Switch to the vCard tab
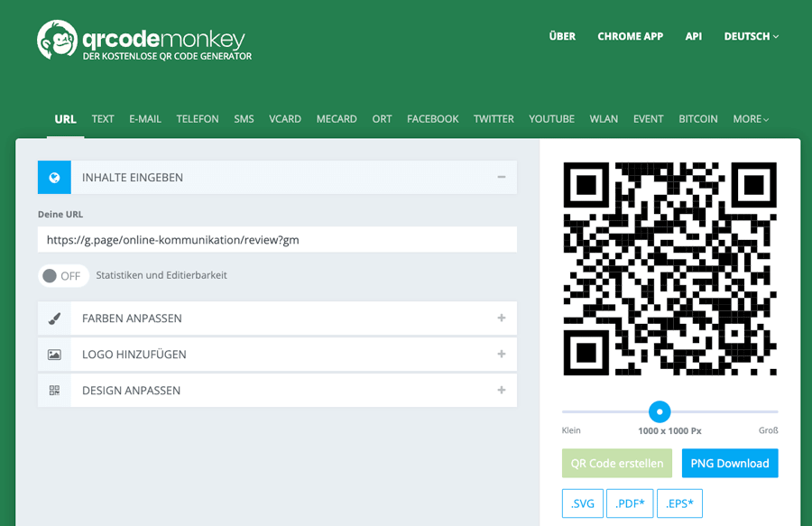The width and height of the screenshot is (812, 526). 285,119
